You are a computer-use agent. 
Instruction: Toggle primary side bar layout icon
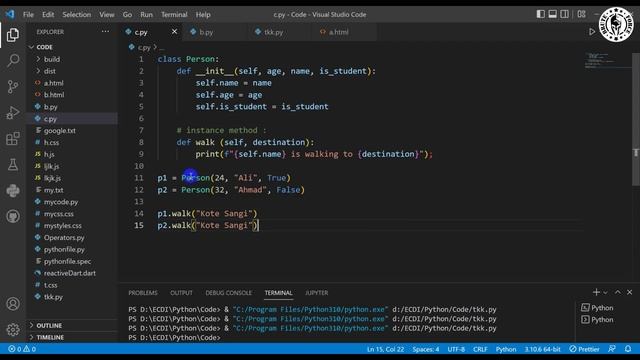pyautogui.click(x=540, y=14)
